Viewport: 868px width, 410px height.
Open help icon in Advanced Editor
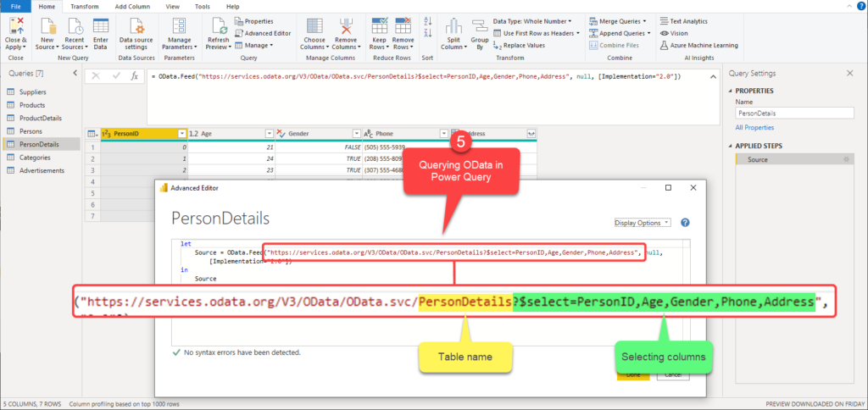pos(685,223)
